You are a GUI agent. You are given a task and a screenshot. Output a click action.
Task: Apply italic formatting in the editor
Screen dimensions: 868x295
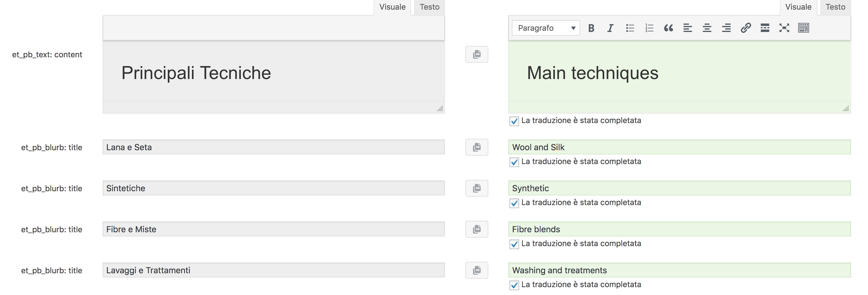pos(610,28)
